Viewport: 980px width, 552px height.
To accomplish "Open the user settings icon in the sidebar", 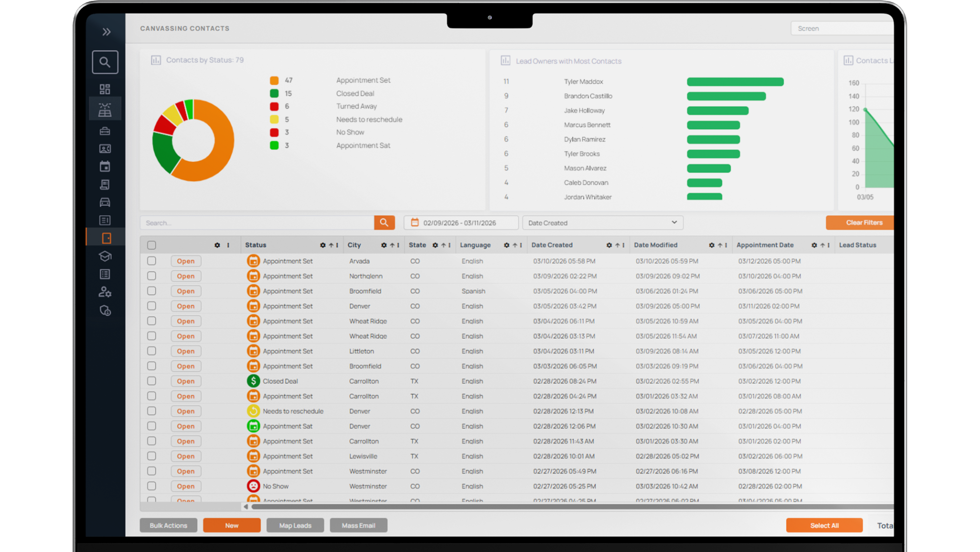I will [105, 292].
